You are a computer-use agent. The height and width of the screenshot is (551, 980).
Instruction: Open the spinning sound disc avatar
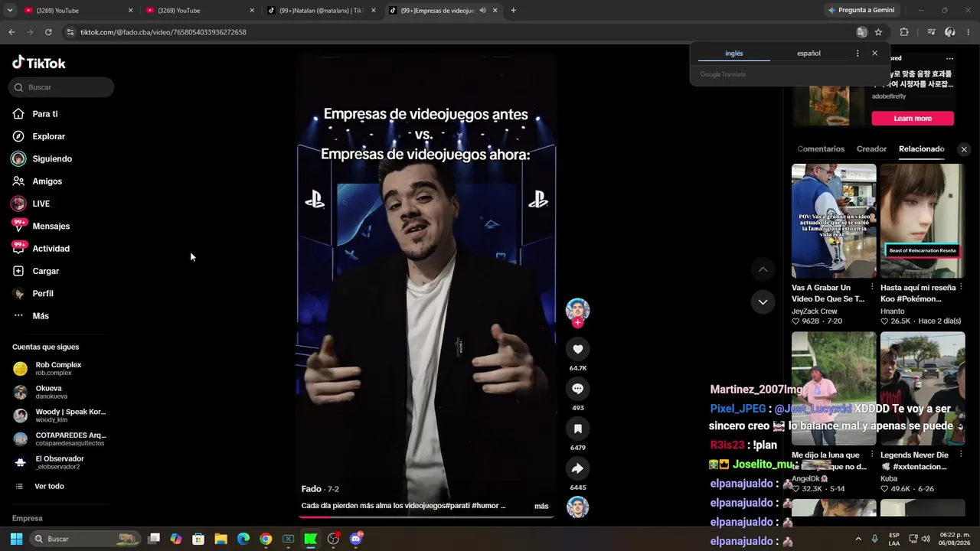coord(577,507)
